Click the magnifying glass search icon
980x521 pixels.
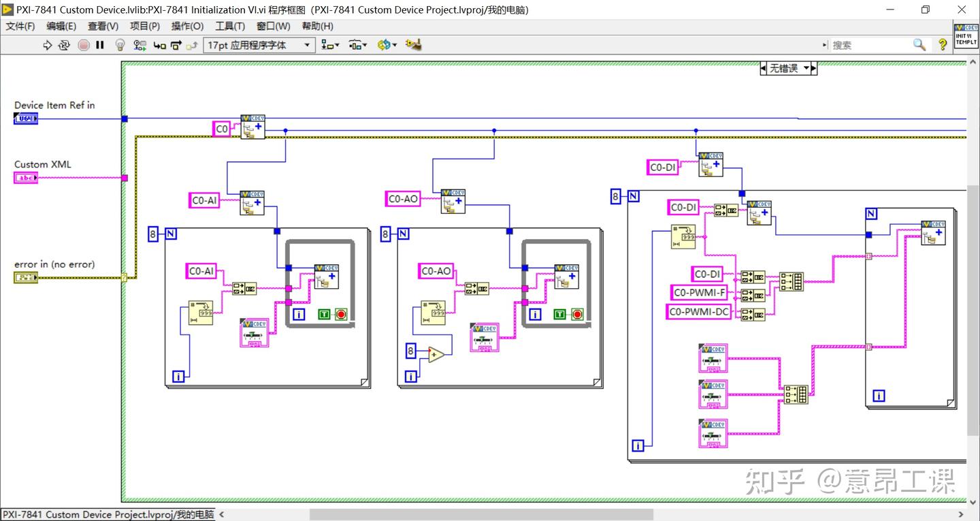coord(919,45)
